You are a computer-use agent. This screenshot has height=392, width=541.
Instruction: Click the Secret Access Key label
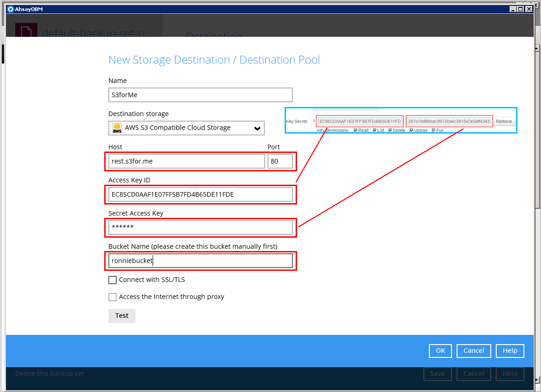coord(136,213)
